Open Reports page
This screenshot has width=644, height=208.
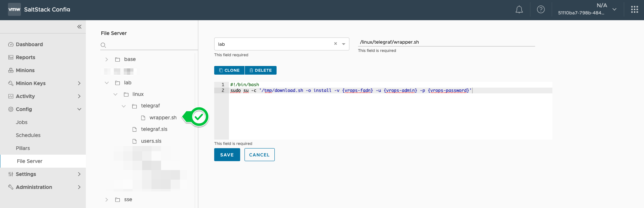coord(26,57)
